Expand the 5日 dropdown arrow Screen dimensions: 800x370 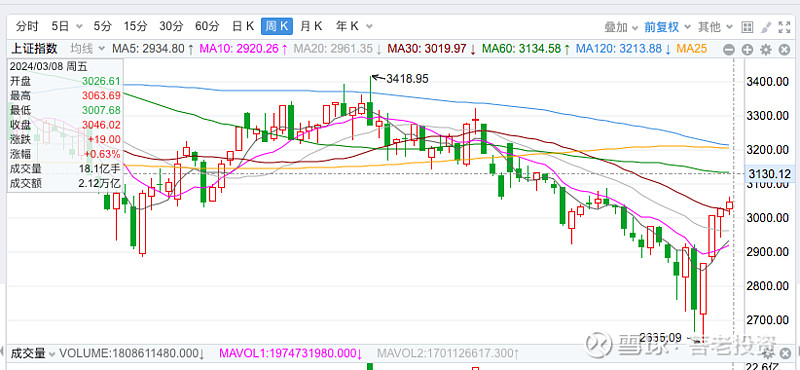[79, 27]
